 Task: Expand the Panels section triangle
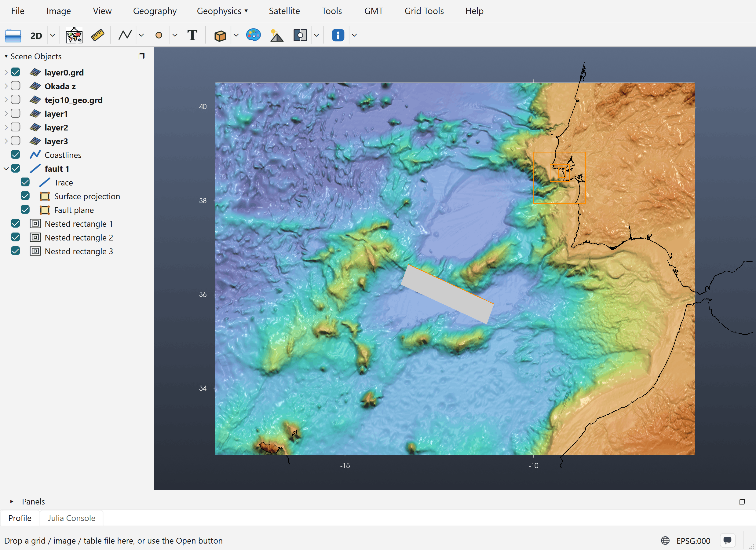pyautogui.click(x=12, y=501)
